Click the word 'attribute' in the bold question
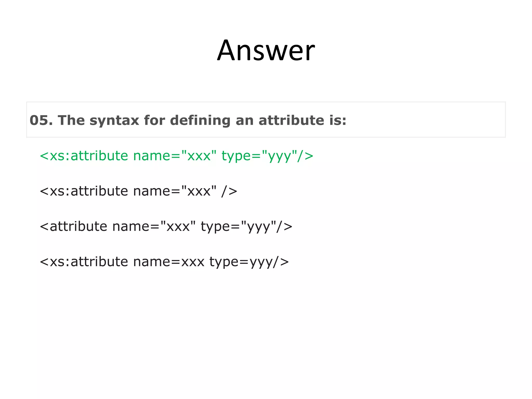The height and width of the screenshot is (399, 532). (291, 120)
